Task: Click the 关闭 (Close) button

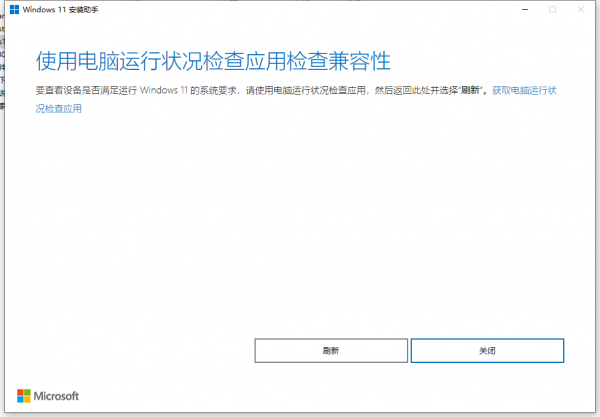Action: pos(487,350)
